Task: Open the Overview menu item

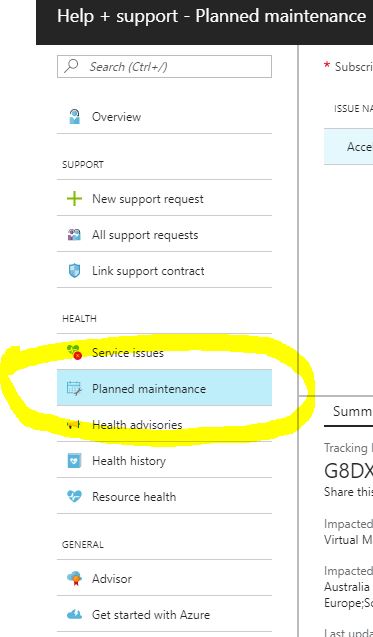Action: [x=164, y=117]
